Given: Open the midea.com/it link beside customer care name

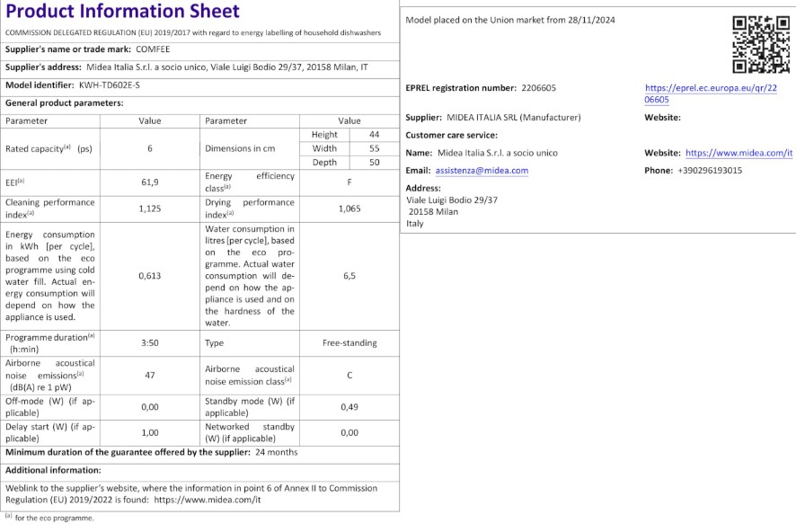Looking at the screenshot, I should click(x=739, y=153).
